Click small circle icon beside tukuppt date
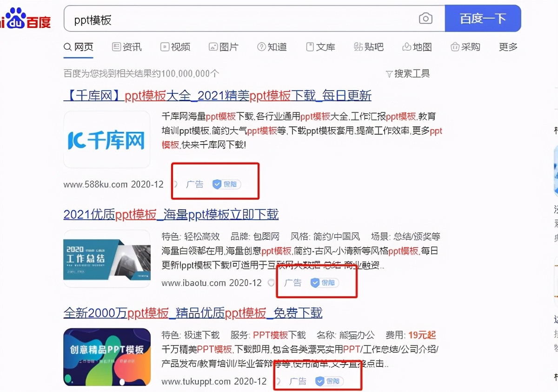The height and width of the screenshot is (392, 558). 278,381
